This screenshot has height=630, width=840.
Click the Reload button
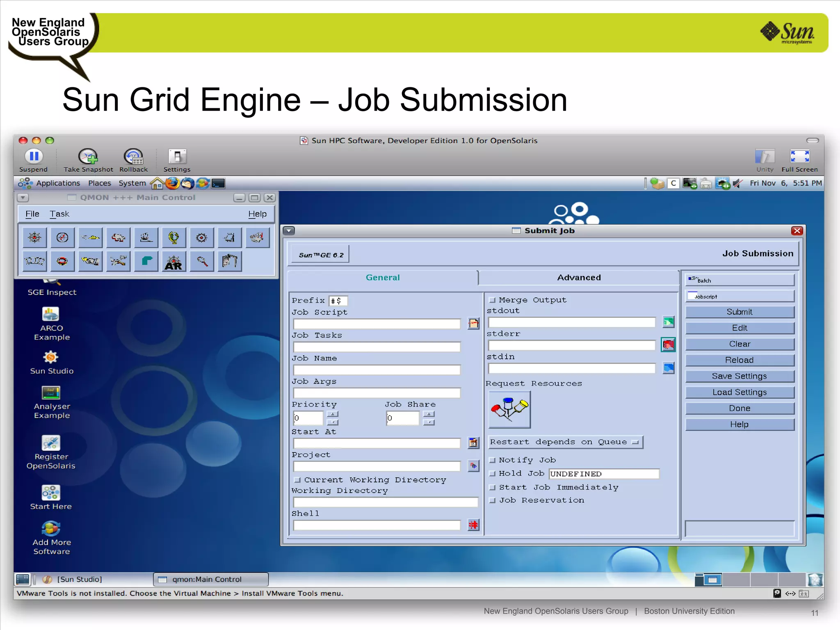(740, 360)
